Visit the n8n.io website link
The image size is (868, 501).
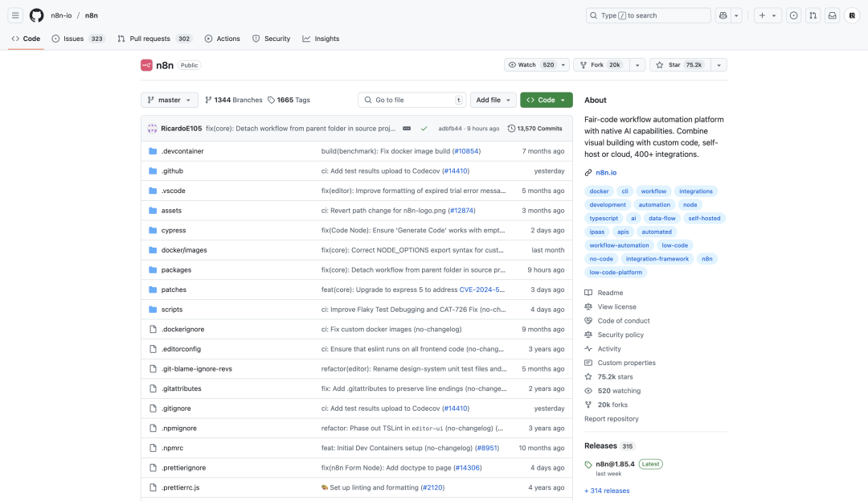coord(606,173)
